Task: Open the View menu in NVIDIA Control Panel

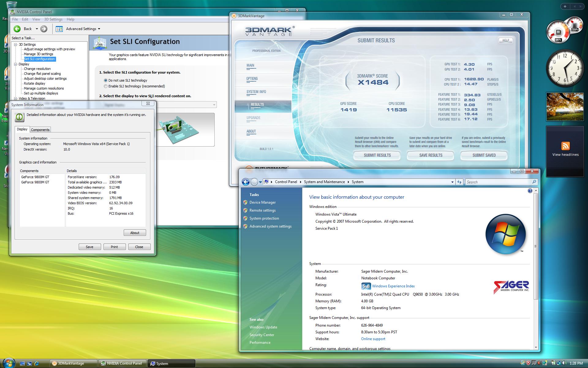Action: 36,19
